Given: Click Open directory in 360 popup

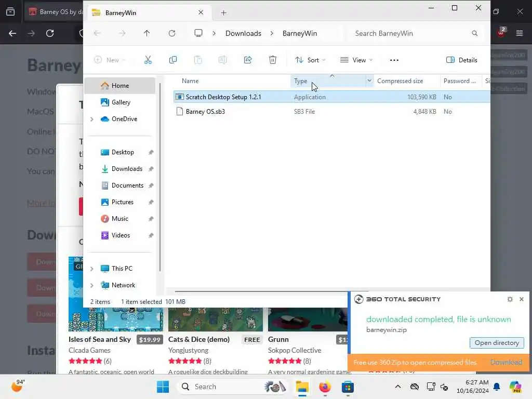Looking at the screenshot, I should pyautogui.click(x=497, y=343).
